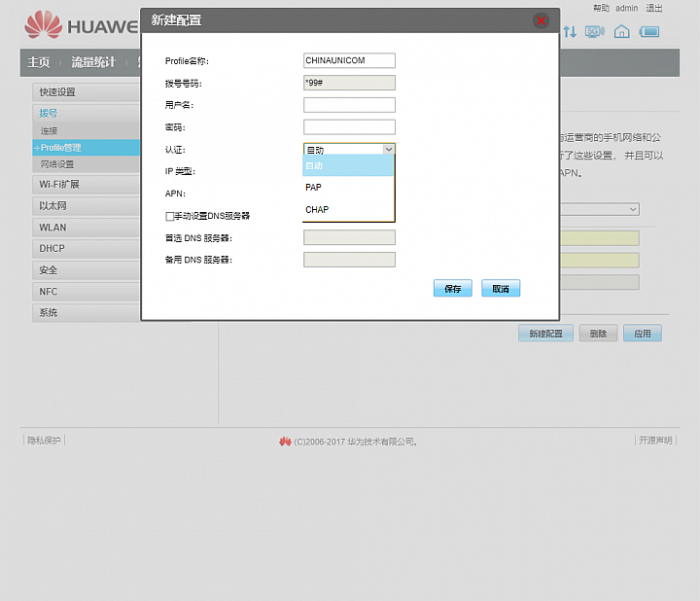
Task: Open 系统 sidebar section
Action: tap(87, 312)
